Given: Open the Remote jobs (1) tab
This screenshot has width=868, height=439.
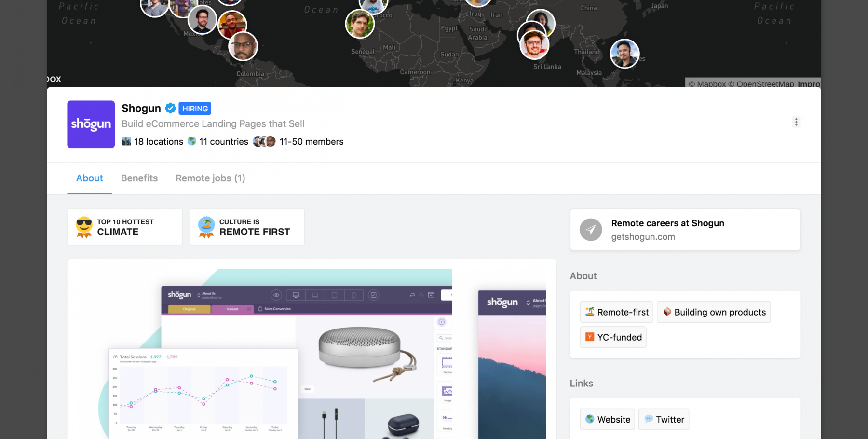Looking at the screenshot, I should (x=210, y=178).
